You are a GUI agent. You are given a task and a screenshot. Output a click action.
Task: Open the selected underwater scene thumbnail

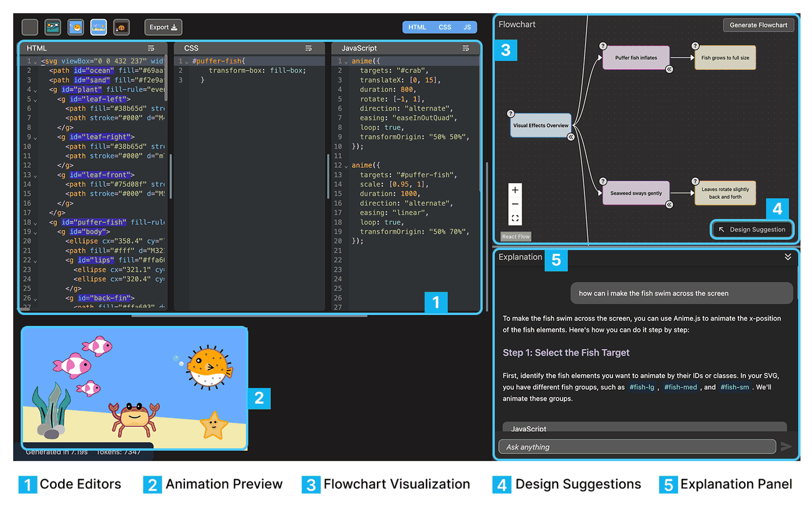99,27
